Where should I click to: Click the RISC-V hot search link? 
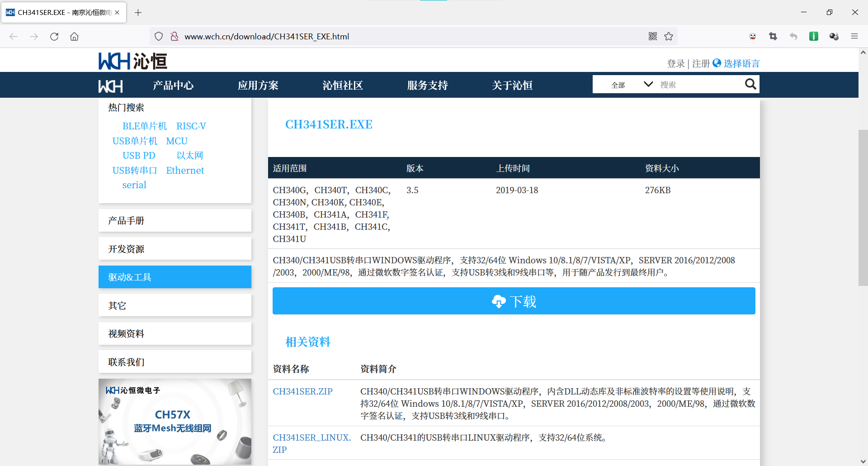click(x=191, y=126)
